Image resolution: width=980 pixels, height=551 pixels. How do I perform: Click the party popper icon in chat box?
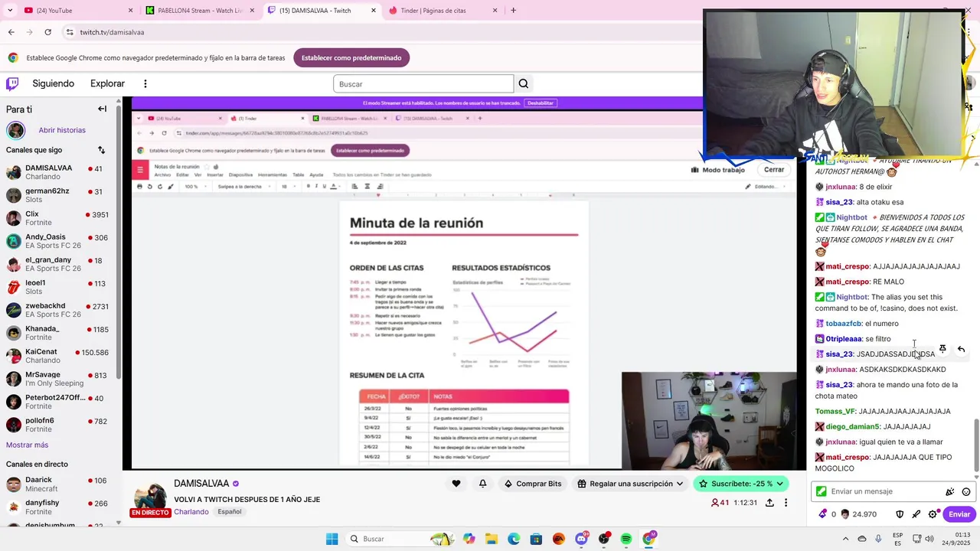(x=950, y=491)
